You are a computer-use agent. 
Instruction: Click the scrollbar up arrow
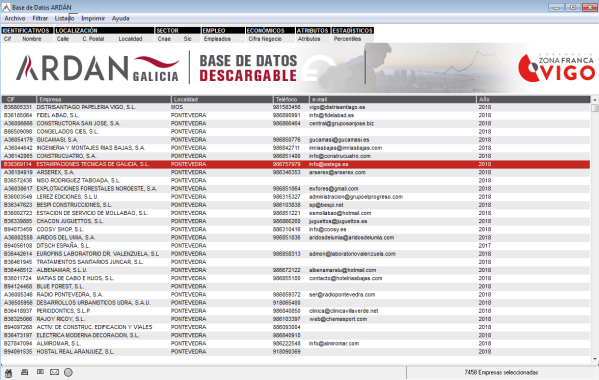[595, 100]
